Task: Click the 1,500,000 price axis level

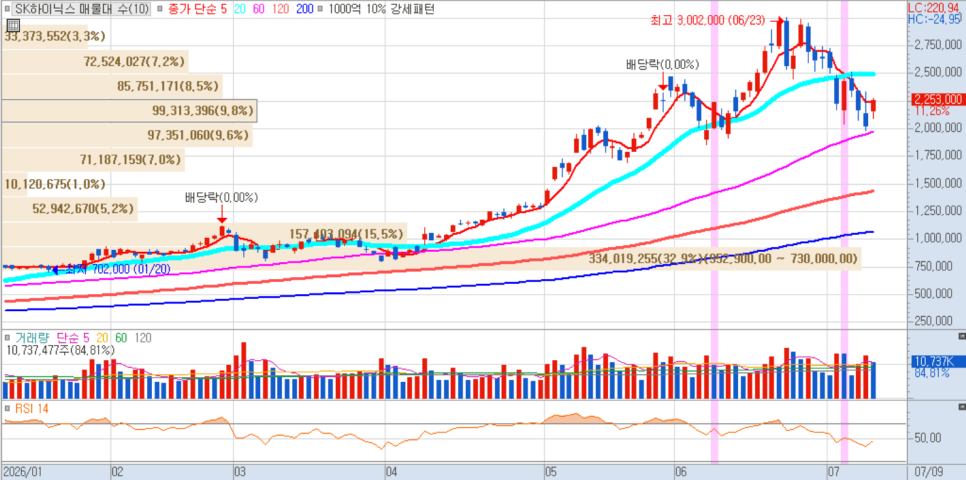Action: pos(936,183)
